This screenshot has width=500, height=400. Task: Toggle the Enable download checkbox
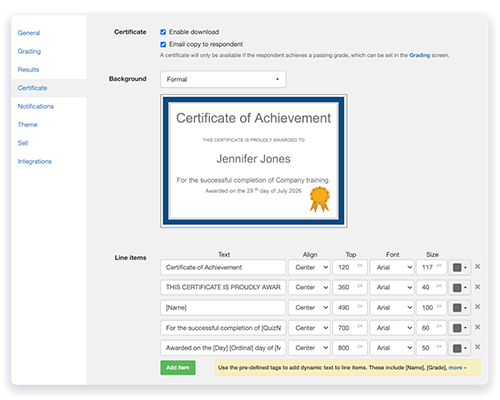[163, 32]
